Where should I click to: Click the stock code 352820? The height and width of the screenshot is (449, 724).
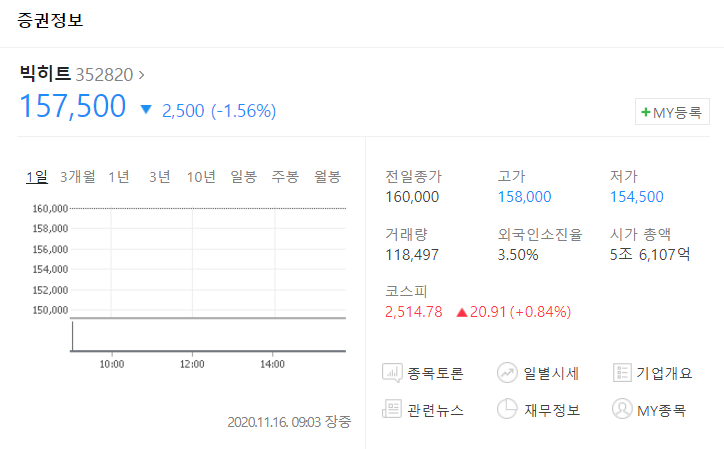point(104,75)
